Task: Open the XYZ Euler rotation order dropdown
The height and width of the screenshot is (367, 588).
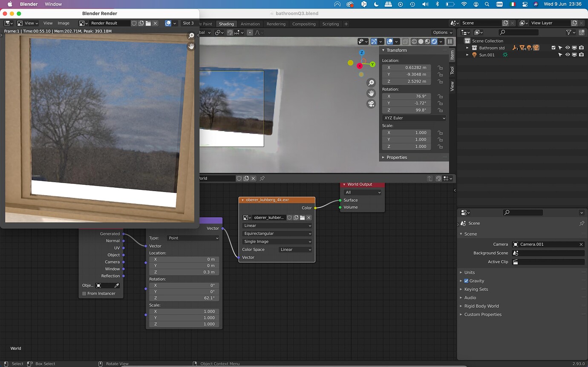Action: coord(413,118)
